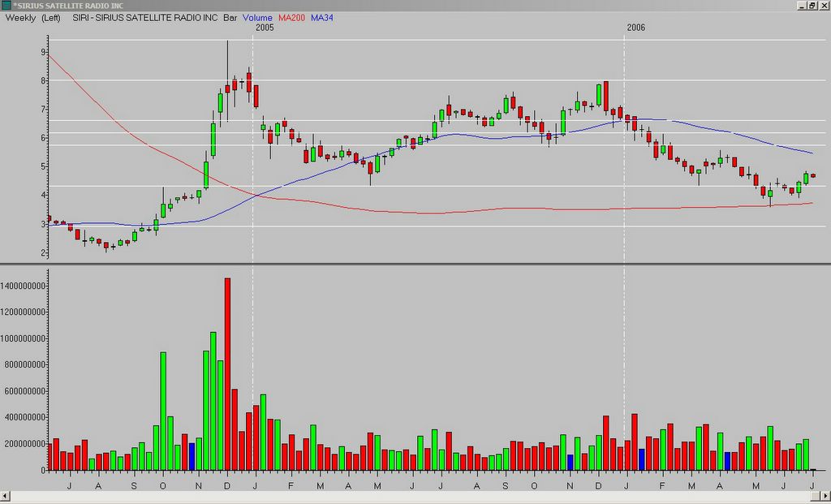Select the "SIRI - SIRIUS SATELLITE RADIO INC" symbol label

tap(145, 18)
